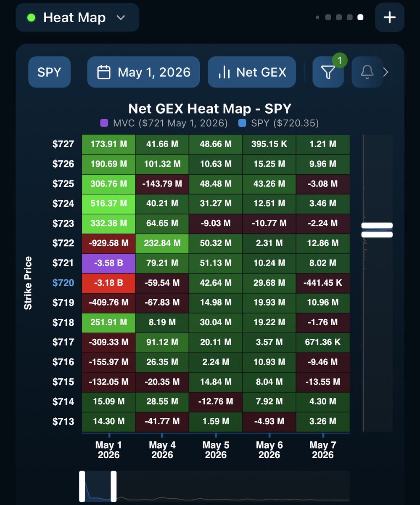
Task: Select the -441.45 K cell
Action: pyautogui.click(x=323, y=283)
